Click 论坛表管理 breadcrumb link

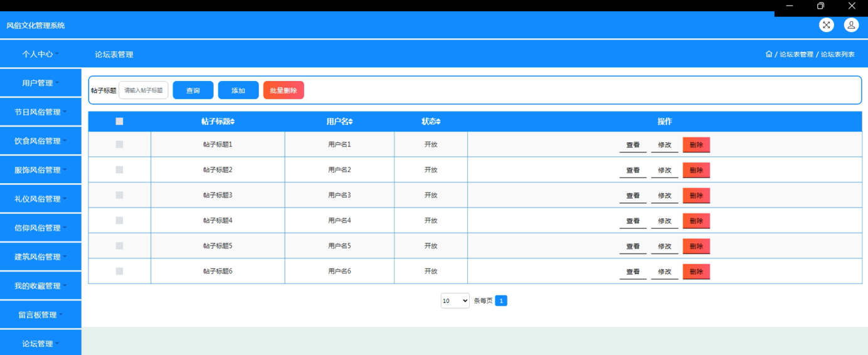coord(796,55)
